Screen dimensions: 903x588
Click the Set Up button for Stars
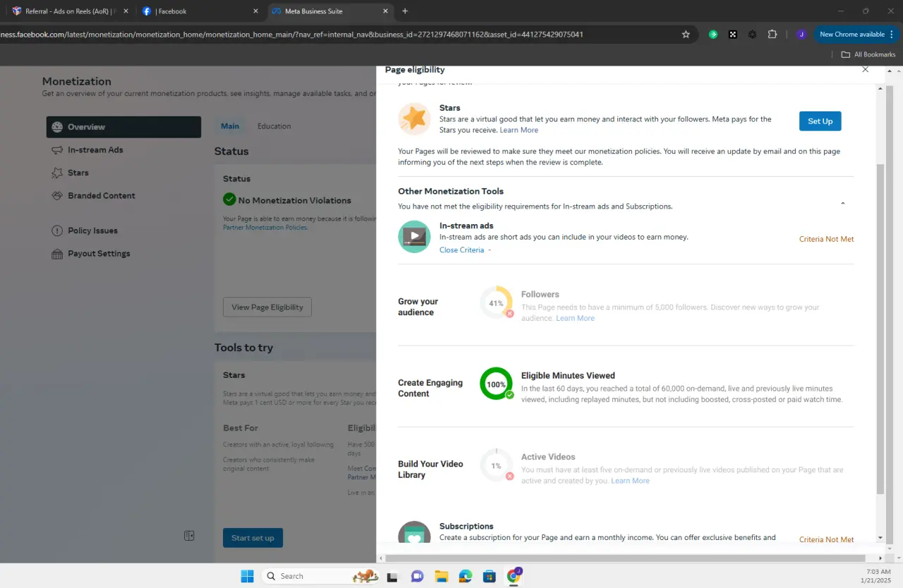[x=820, y=121]
